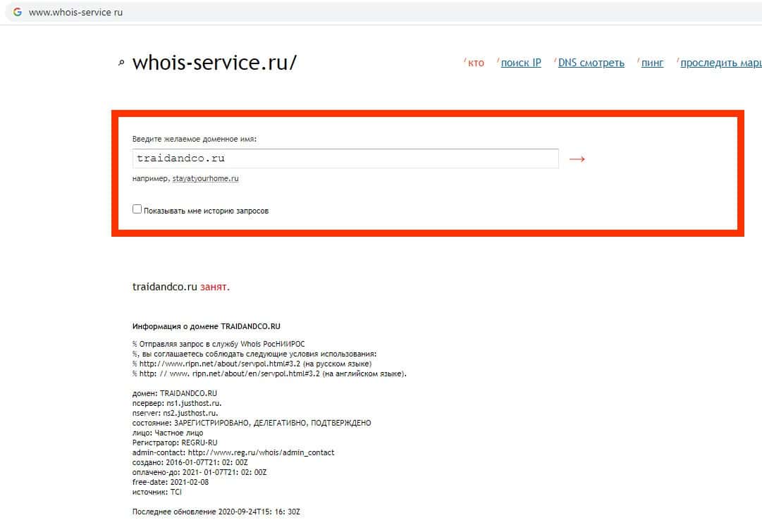Click the reg.ru admin-contact URL
The image size is (762, 532).
click(x=261, y=452)
